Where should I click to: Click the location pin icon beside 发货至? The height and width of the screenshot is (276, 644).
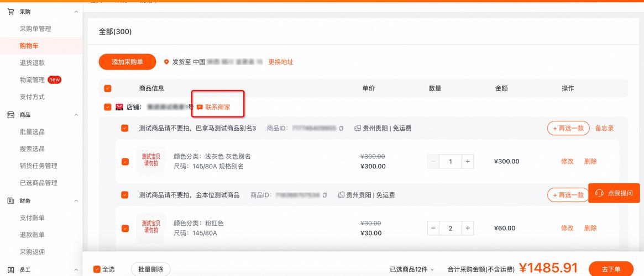click(166, 62)
